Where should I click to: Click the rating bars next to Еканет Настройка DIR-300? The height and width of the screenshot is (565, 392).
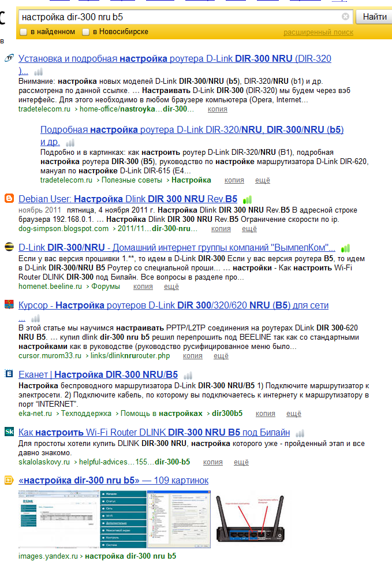tap(188, 376)
